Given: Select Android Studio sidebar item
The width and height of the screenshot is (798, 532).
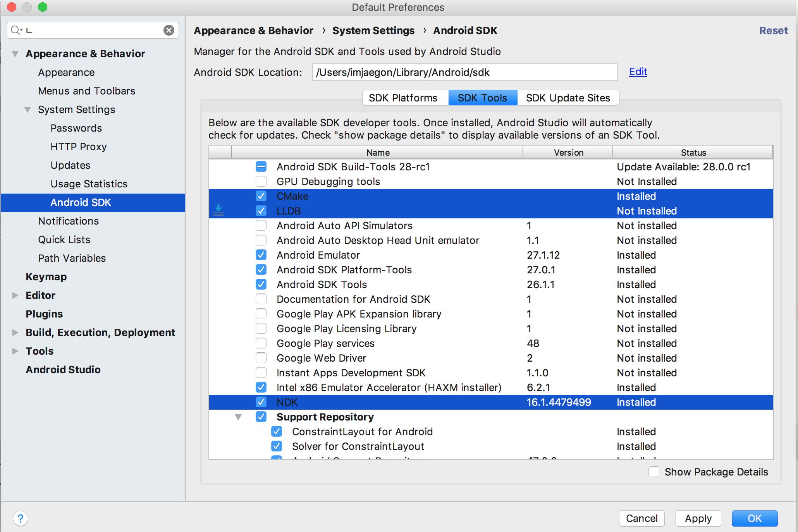Looking at the screenshot, I should pos(63,370).
